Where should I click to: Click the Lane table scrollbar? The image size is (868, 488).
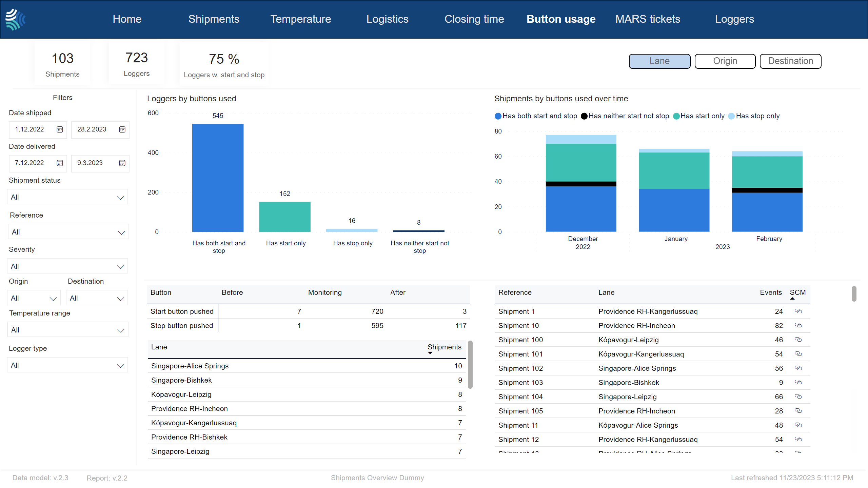coord(470,365)
